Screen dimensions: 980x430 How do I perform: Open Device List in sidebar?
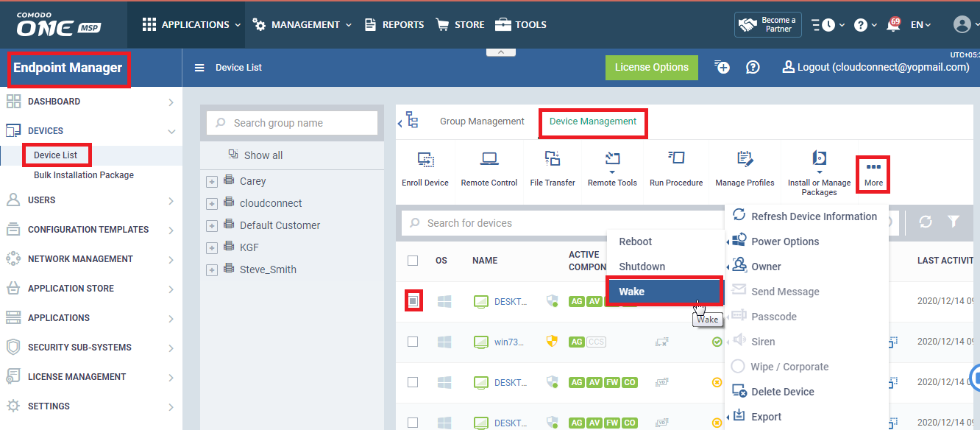pos(55,155)
